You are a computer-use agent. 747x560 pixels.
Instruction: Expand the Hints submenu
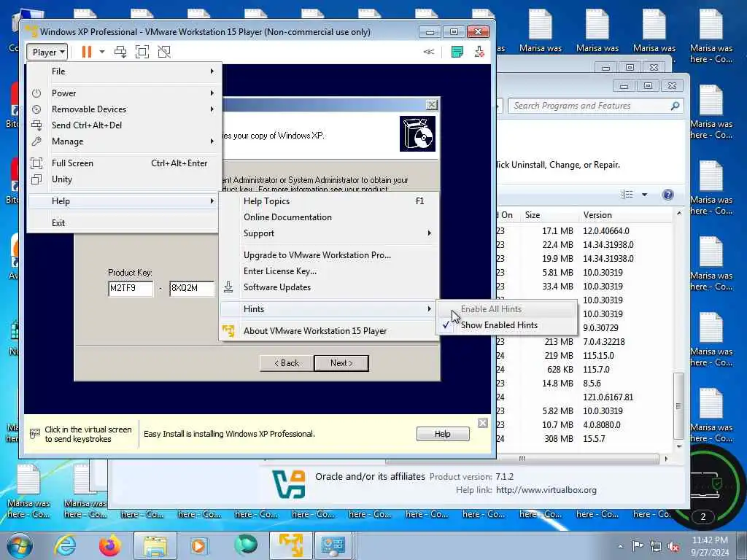[x=329, y=309]
